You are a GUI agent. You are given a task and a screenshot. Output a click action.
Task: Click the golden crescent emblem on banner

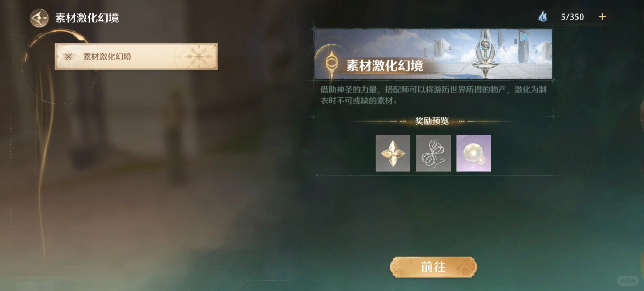click(x=331, y=63)
